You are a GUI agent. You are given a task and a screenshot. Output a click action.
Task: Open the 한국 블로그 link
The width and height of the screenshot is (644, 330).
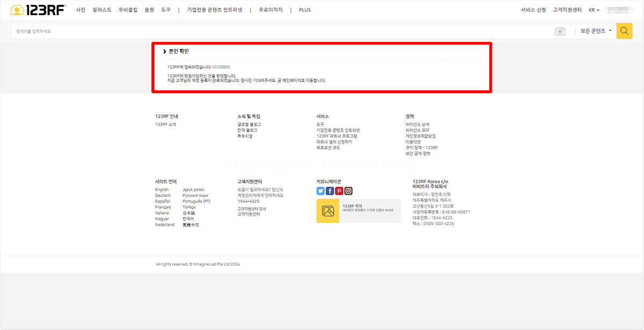click(x=247, y=130)
